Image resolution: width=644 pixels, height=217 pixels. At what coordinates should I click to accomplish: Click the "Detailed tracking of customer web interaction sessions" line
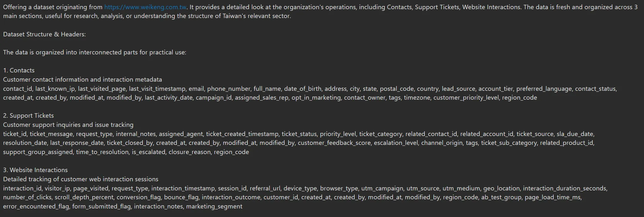coord(81,179)
